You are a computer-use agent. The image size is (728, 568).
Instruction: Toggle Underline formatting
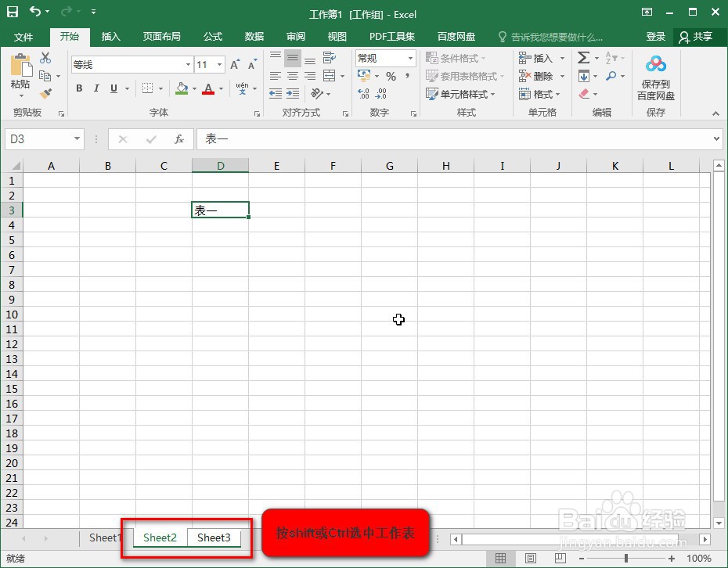[x=114, y=88]
